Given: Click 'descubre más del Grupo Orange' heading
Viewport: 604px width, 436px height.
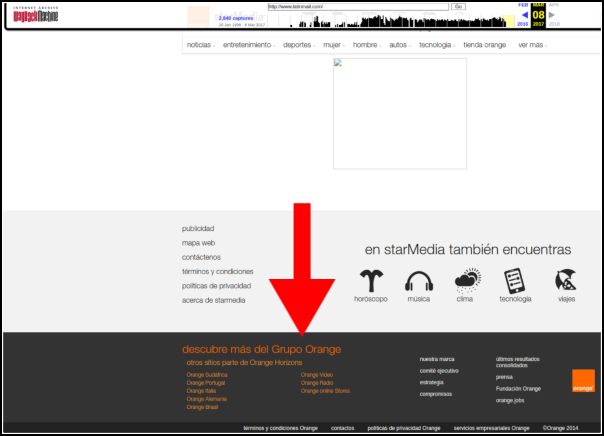Looking at the screenshot, I should tap(262, 349).
